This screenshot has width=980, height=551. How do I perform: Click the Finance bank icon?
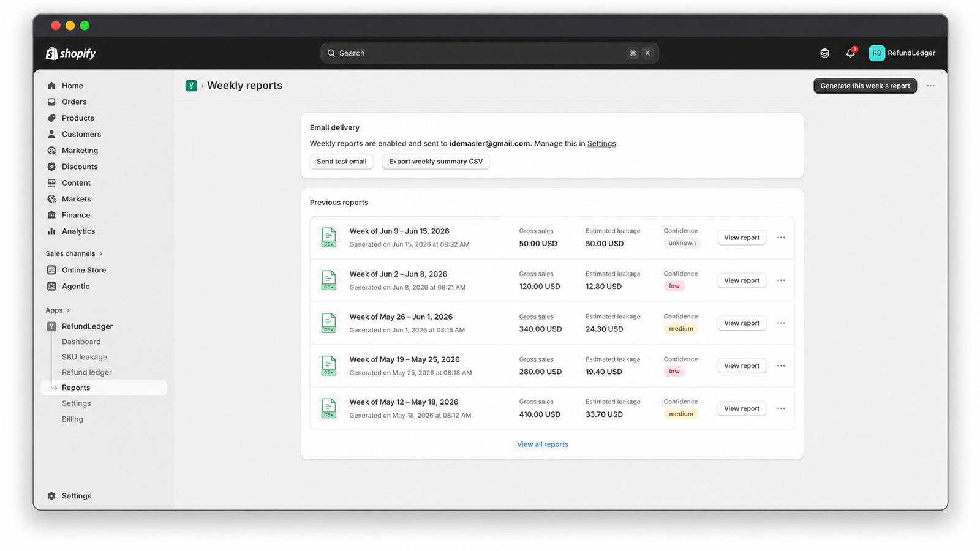pos(51,215)
